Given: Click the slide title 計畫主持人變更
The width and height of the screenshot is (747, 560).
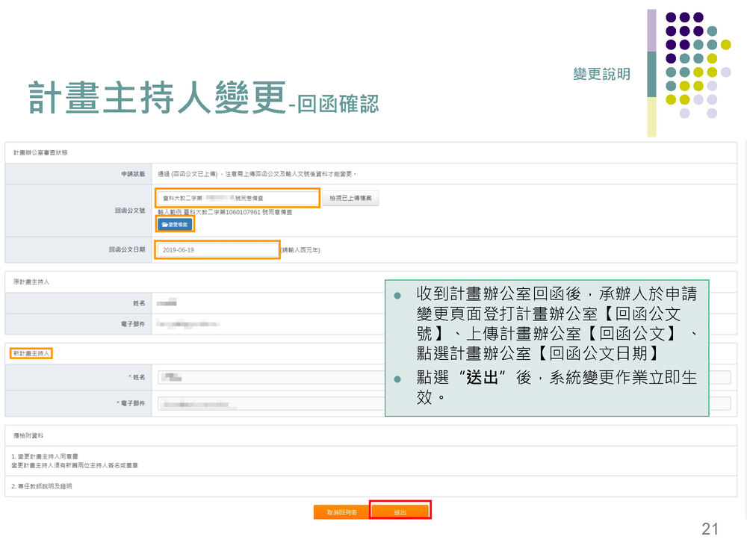Looking at the screenshot, I should click(x=157, y=99).
